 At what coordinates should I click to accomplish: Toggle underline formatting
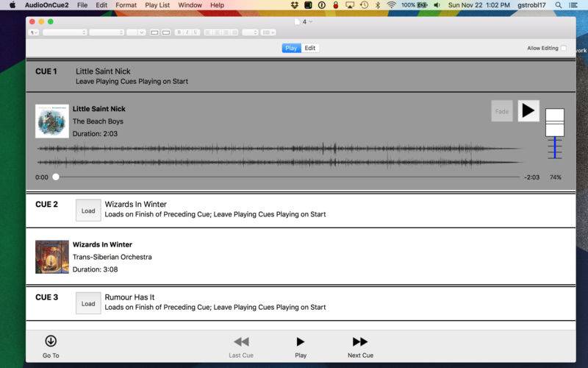coord(196,32)
